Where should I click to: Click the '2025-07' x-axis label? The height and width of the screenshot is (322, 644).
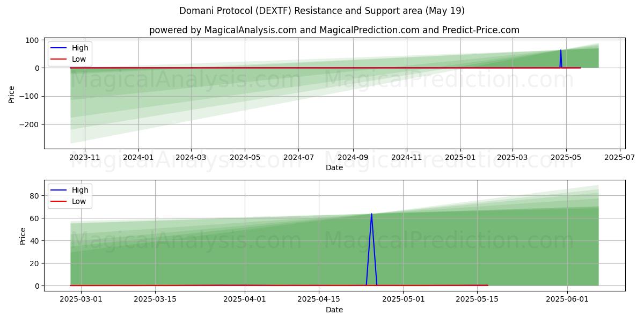point(620,157)
